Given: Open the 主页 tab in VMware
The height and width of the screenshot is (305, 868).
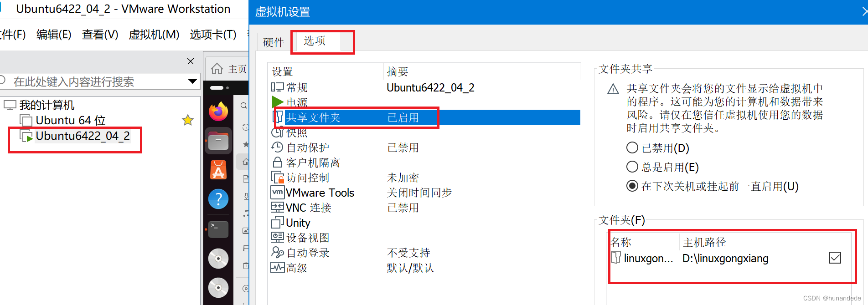Looking at the screenshot, I should [228, 69].
